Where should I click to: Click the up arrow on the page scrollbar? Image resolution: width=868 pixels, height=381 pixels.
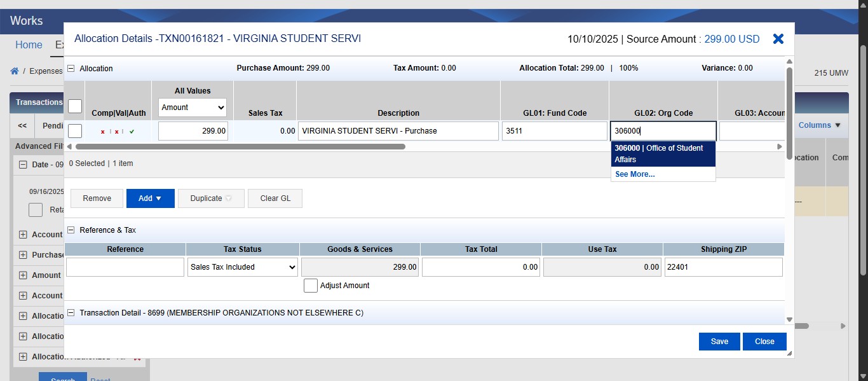pos(862,5)
